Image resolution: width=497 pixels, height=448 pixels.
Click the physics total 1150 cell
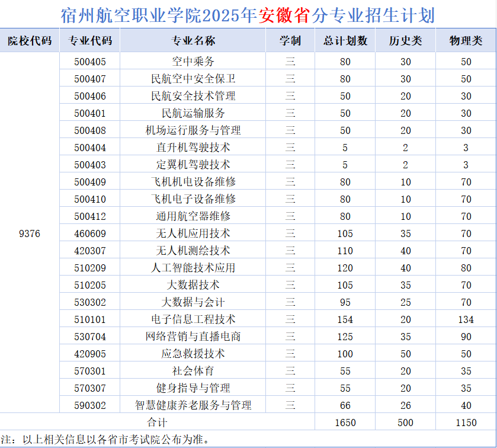[466, 423]
